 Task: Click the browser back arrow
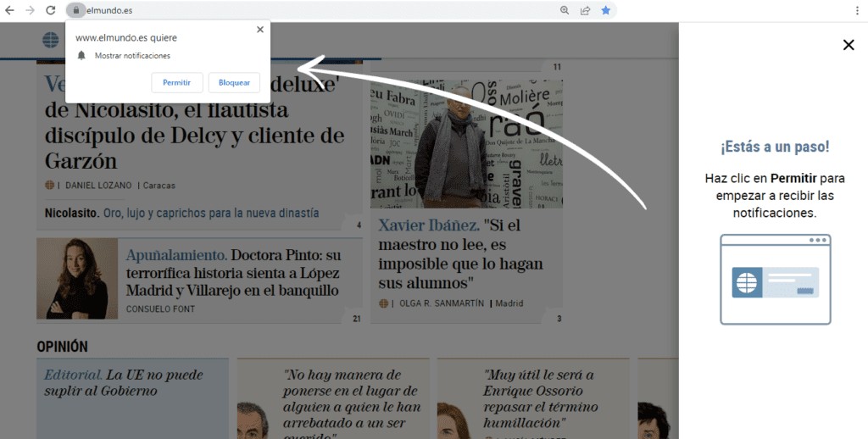tap(9, 10)
